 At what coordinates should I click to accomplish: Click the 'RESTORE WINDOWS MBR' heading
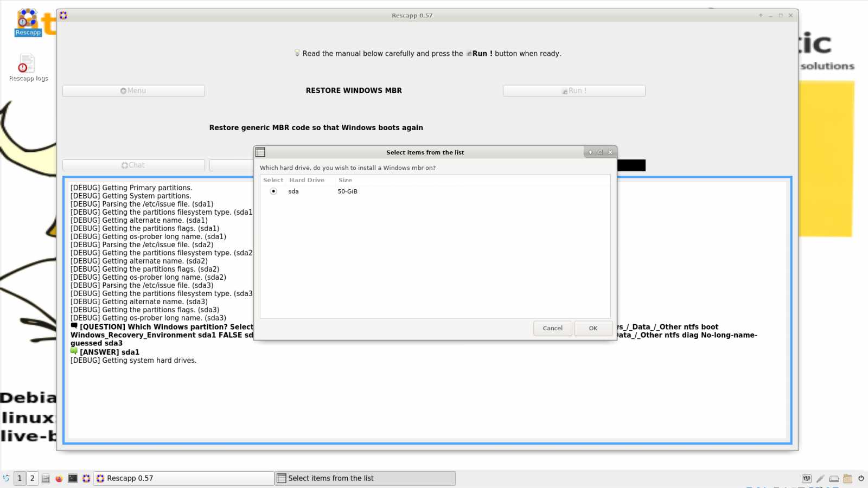354,91
